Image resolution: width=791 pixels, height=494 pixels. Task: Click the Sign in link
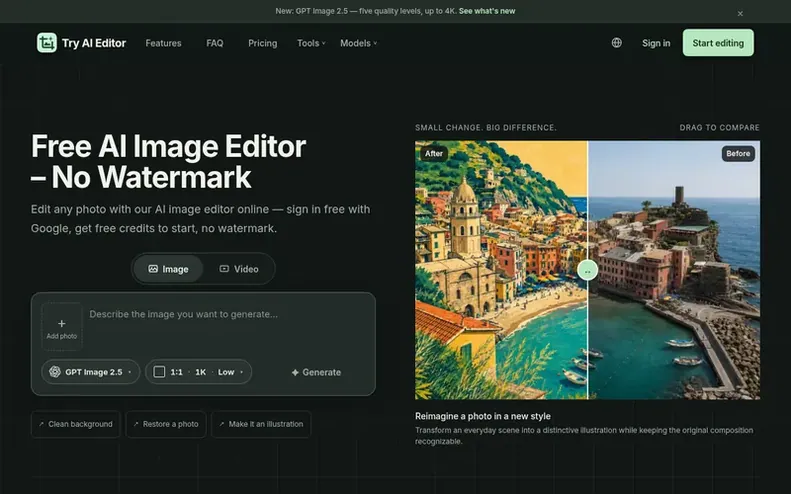[x=656, y=43]
